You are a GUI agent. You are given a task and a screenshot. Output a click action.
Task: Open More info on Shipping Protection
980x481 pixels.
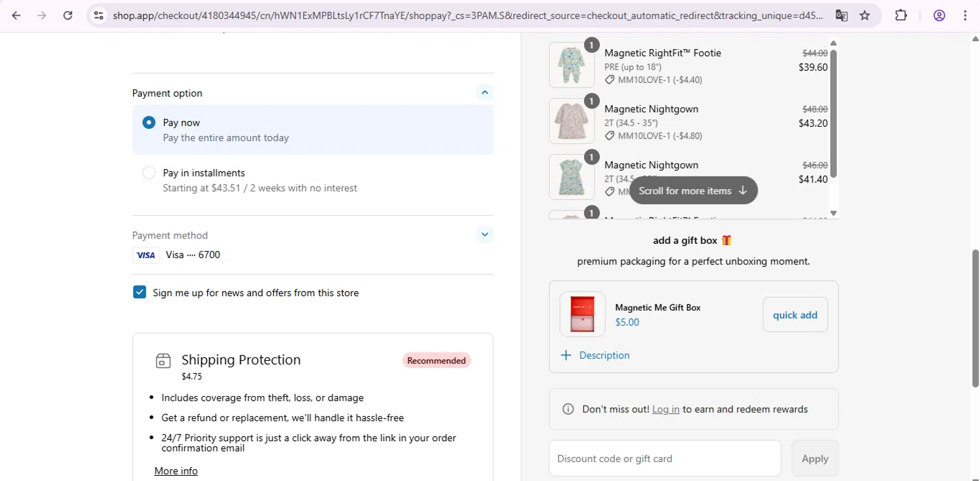(176, 471)
